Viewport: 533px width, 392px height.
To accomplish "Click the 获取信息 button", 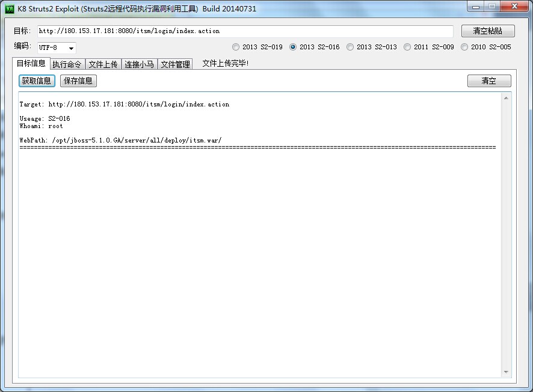I will pos(37,81).
